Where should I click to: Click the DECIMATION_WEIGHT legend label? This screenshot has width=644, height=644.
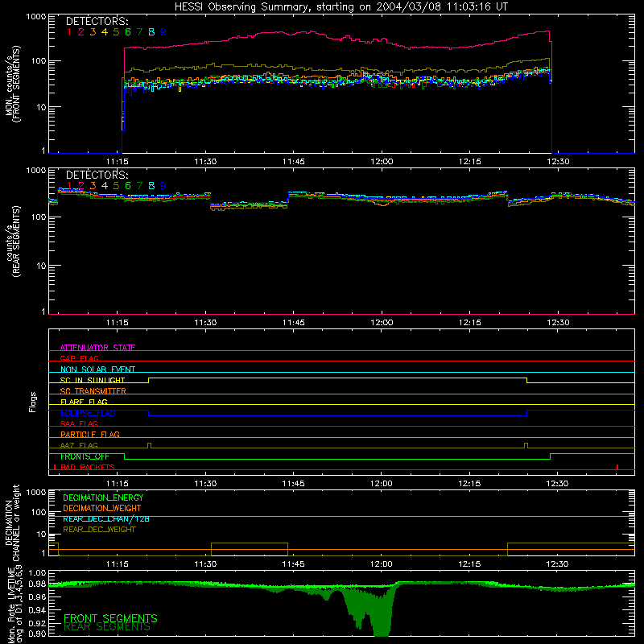[x=102, y=508]
